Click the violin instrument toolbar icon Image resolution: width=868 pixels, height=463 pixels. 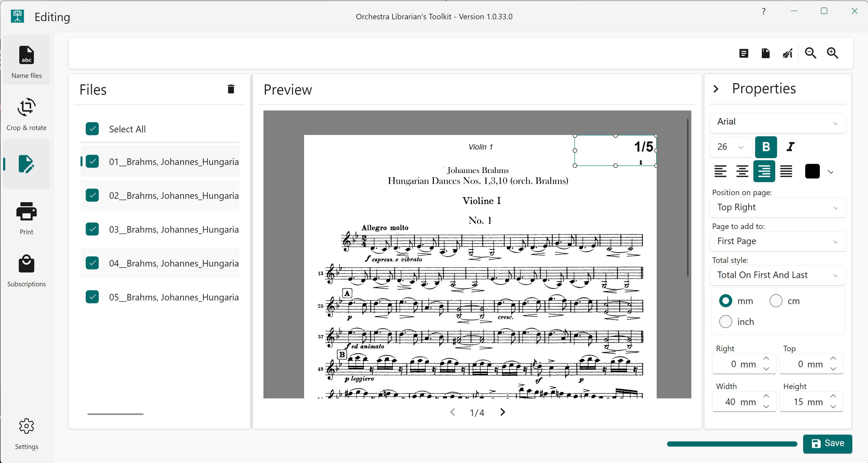point(787,53)
